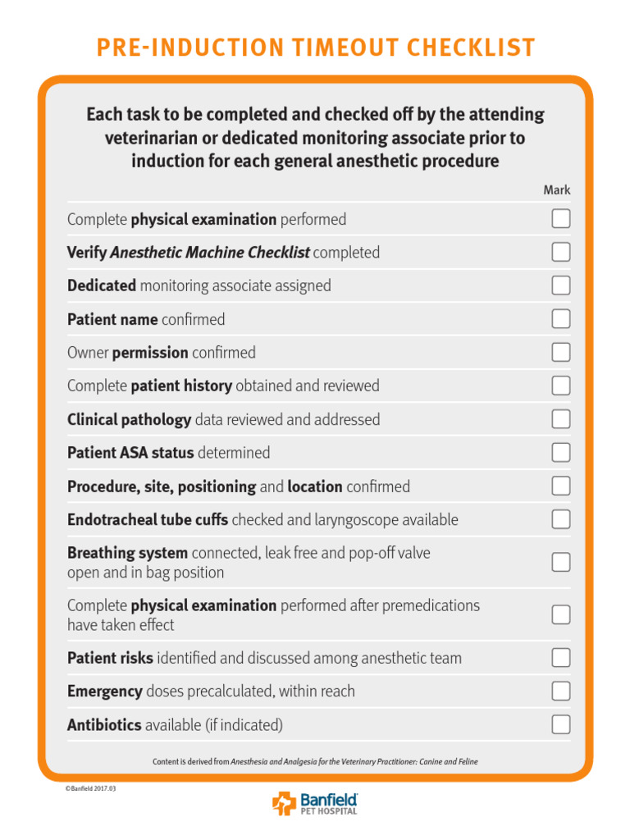Mark Clinical pathology data reviewed checkbox
The image size is (630, 840).
tap(561, 419)
